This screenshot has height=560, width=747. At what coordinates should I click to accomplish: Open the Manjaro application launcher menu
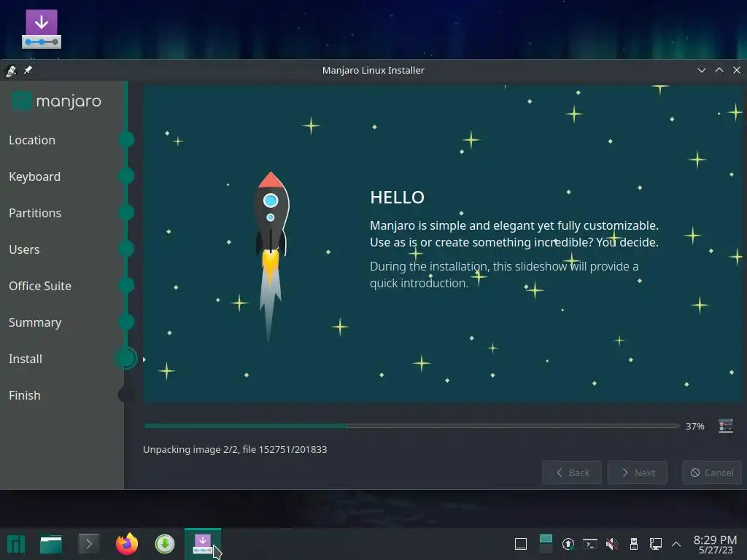(16, 544)
